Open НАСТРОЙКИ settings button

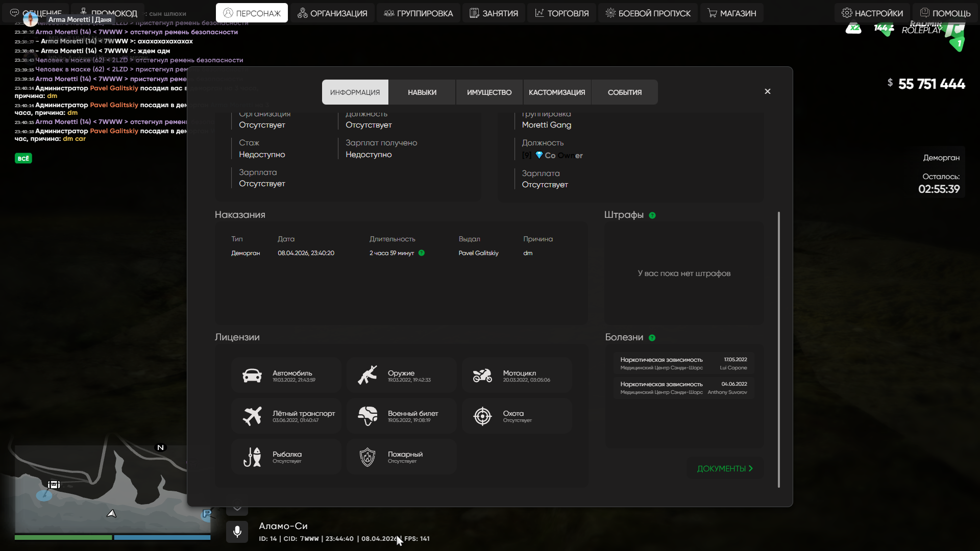pyautogui.click(x=872, y=13)
